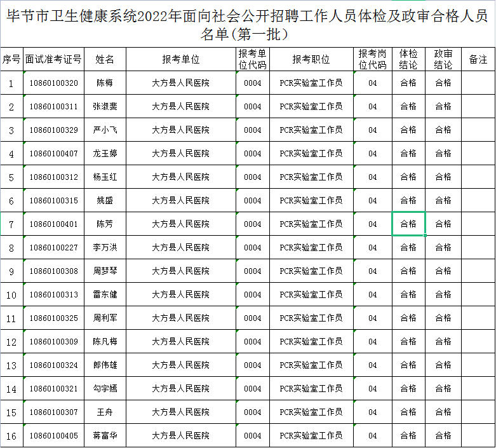
Task: Click 政审结论 合格 in 杨玉红's row
Action: tap(443, 177)
